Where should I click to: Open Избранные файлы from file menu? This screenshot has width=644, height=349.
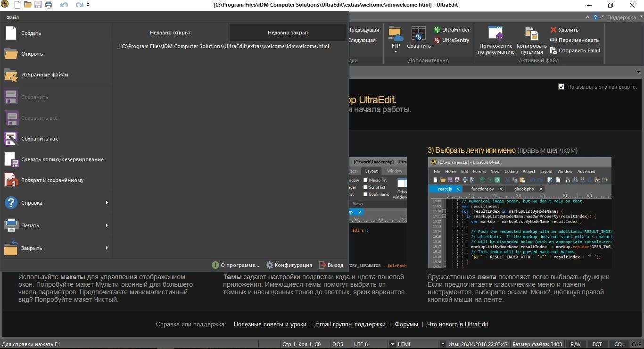pyautogui.click(x=56, y=75)
